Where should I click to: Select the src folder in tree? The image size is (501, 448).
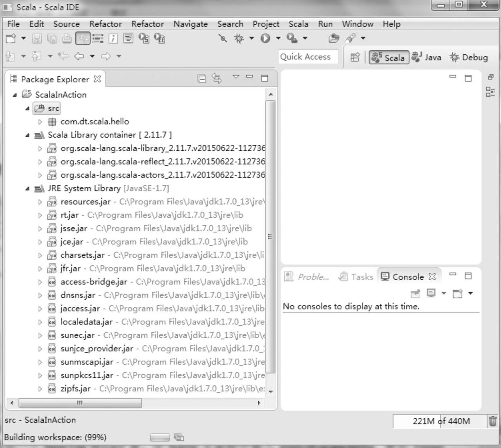coord(47,108)
